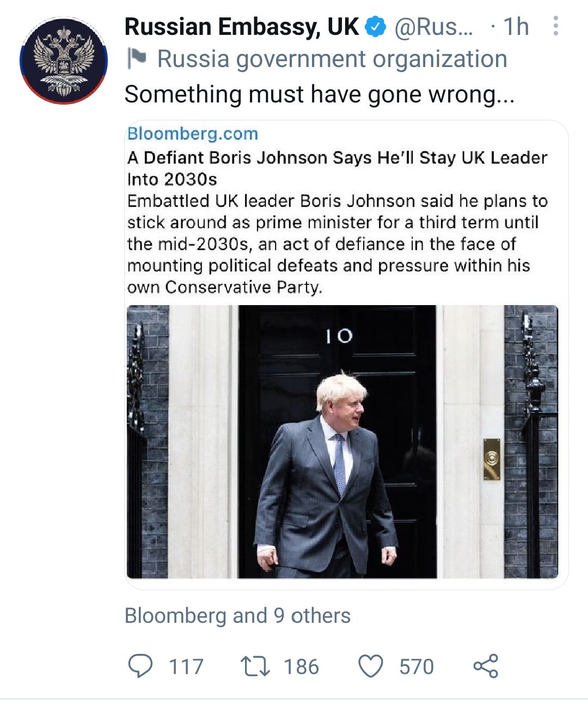588x704 pixels.
Task: Click the article description text
Action: tap(337, 244)
